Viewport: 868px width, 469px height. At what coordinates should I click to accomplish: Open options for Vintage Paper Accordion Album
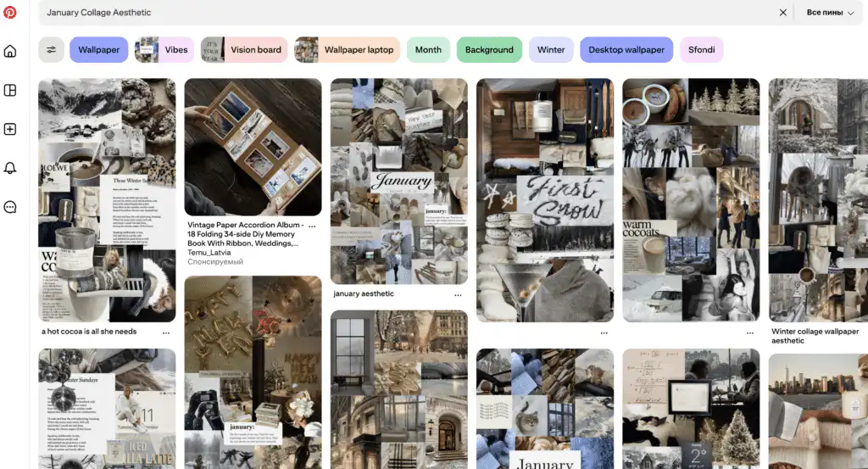(x=312, y=226)
